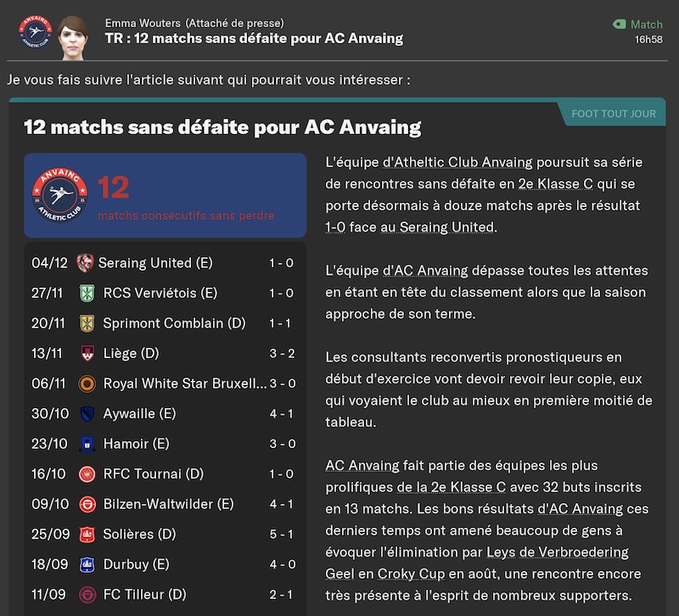The height and width of the screenshot is (616, 679).
Task: Click the FOOT TOUT JOUR source tab
Action: 613,114
